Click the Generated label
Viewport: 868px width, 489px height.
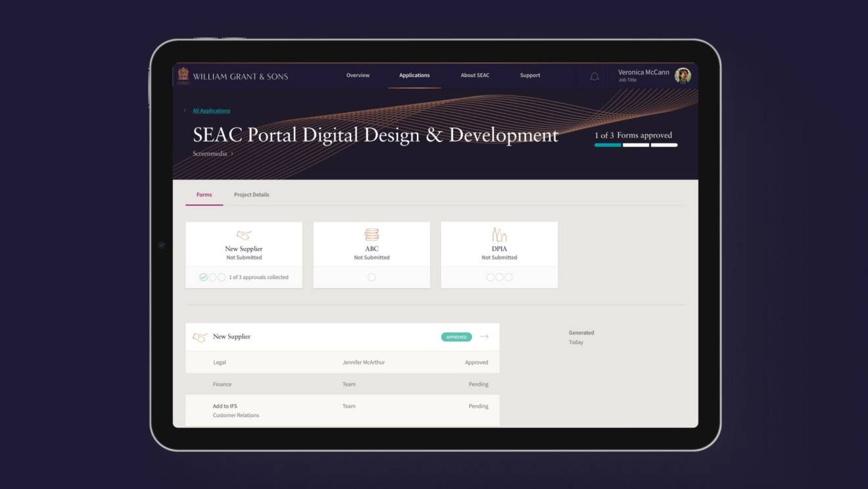click(581, 333)
